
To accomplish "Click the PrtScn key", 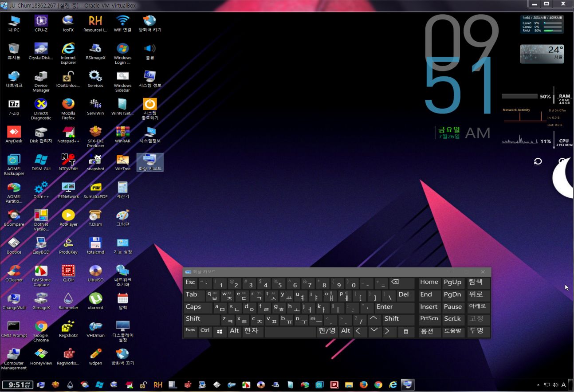I will pos(429,319).
